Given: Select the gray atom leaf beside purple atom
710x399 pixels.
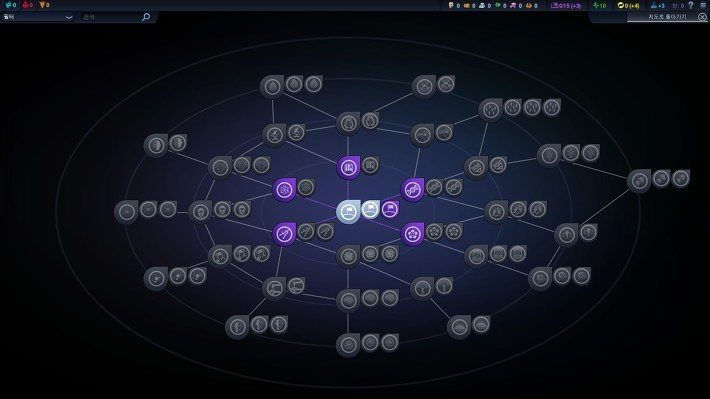Looking at the screenshot, I should pyautogui.click(x=306, y=187).
